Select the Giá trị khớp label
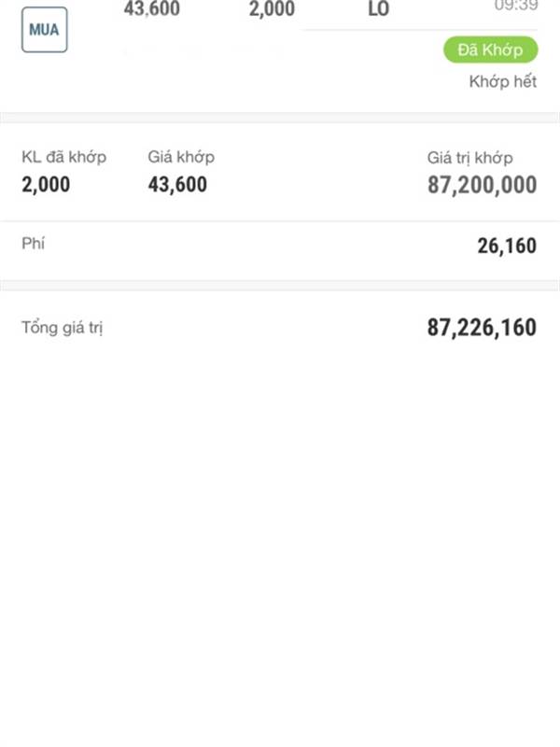The height and width of the screenshot is (747, 560). 469,158
